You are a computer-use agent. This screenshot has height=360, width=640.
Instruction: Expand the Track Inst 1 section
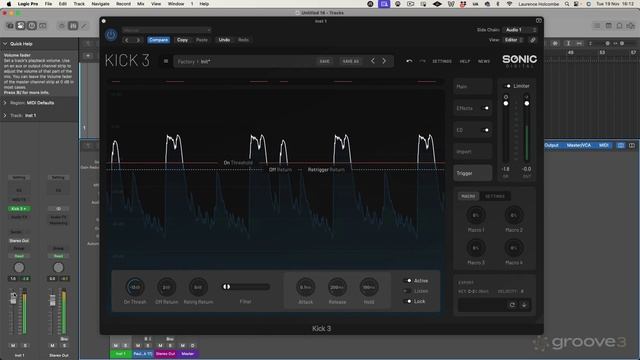point(5,116)
